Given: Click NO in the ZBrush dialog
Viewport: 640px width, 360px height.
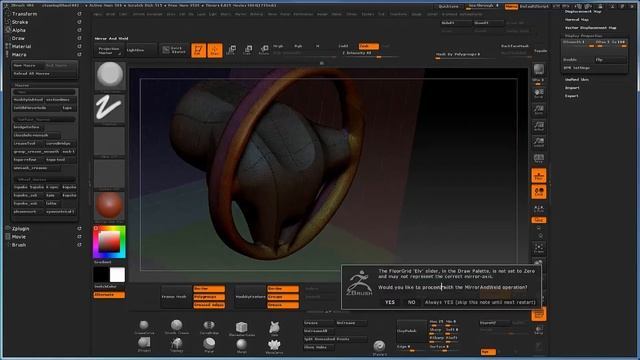Looking at the screenshot, I should click(x=411, y=302).
